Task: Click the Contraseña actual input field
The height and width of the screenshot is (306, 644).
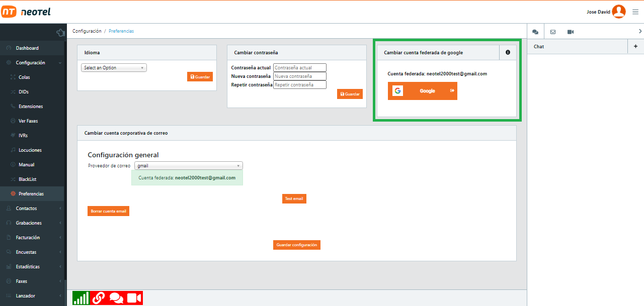Action: pos(300,67)
